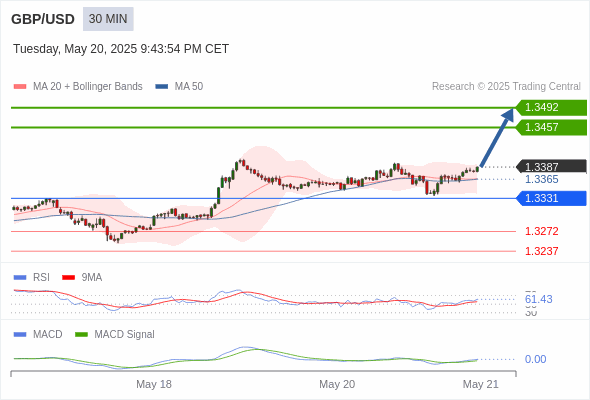Click the MA 20 + Bollinger Bands legend swatch
Screen dimensions: 590x400
coord(20,87)
